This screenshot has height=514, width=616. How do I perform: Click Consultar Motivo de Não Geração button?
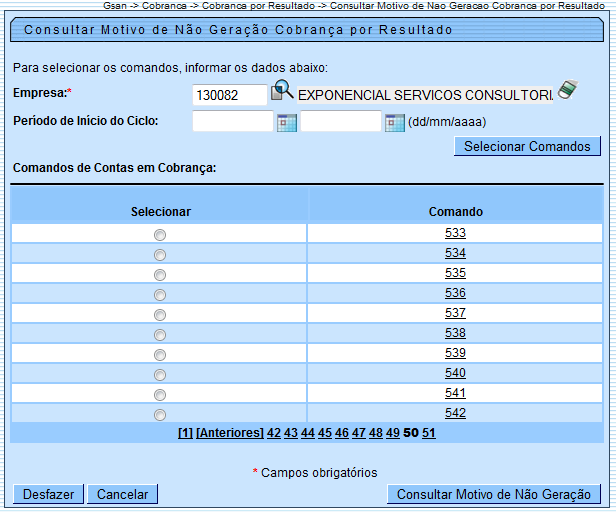click(494, 494)
